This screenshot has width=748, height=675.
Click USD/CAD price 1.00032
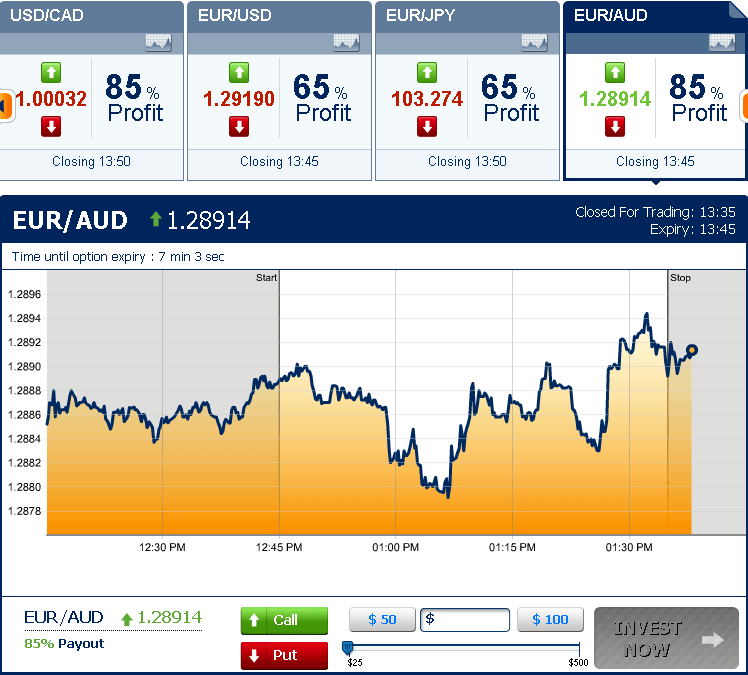tap(51, 99)
